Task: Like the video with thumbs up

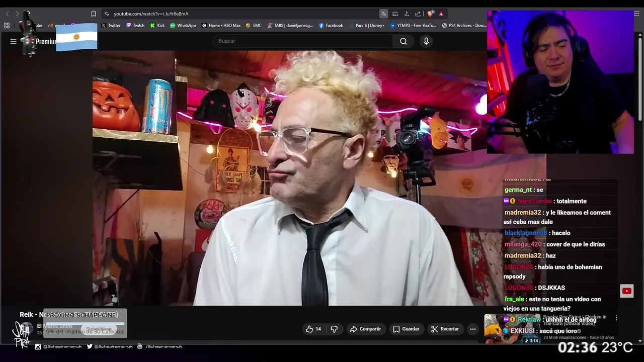Action: pyautogui.click(x=313, y=329)
